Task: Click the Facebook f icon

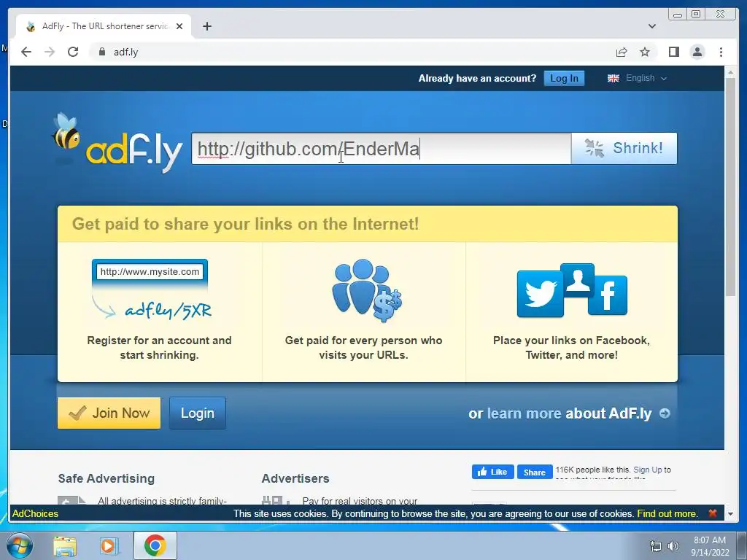Action: pos(608,295)
